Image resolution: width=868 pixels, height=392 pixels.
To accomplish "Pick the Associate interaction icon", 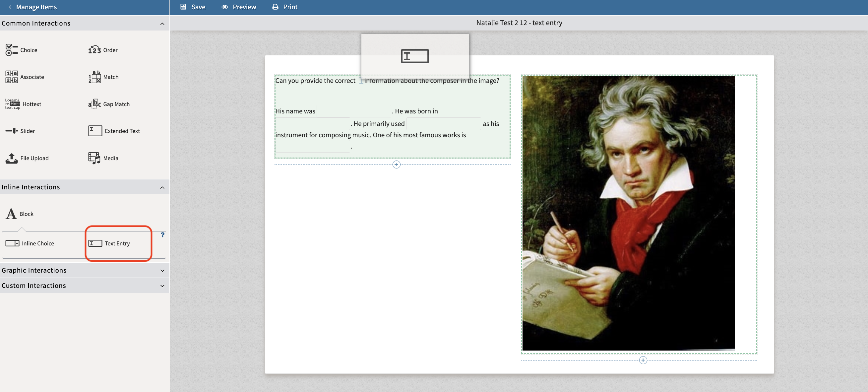I will (x=12, y=77).
